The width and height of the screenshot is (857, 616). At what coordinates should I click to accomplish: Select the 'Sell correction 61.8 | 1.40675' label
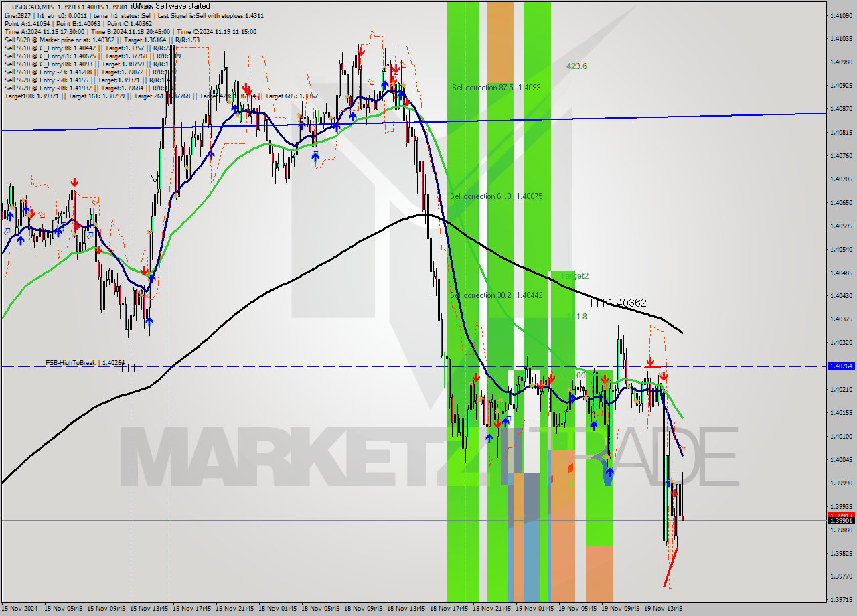496,196
